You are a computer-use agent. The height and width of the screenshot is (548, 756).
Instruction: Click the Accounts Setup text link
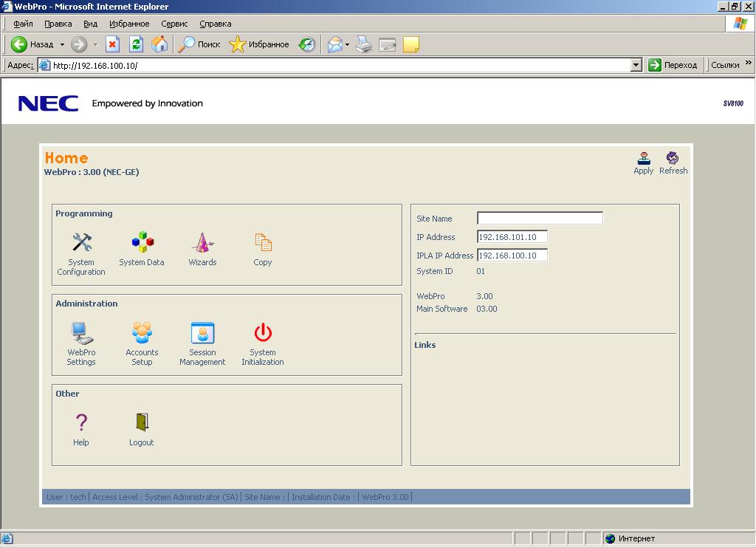[142, 357]
